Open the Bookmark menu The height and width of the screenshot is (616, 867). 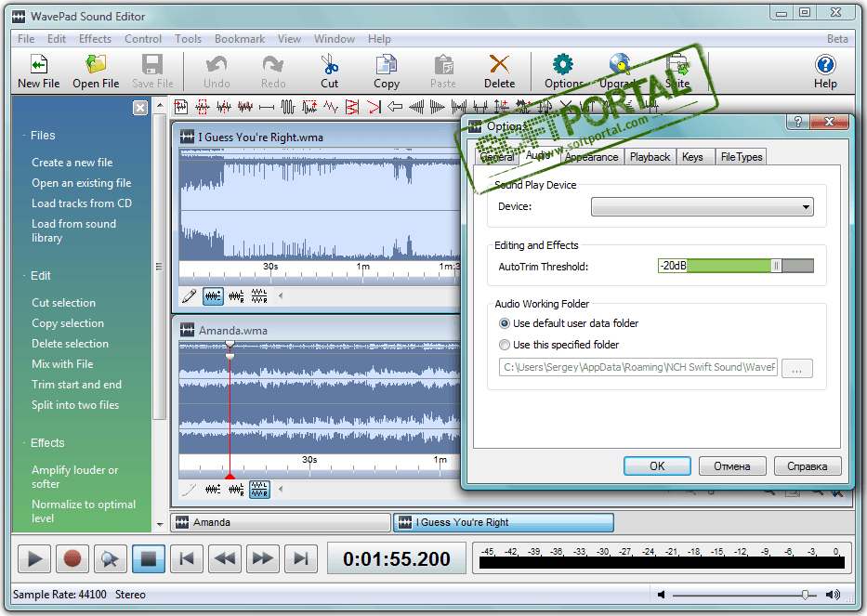(240, 39)
